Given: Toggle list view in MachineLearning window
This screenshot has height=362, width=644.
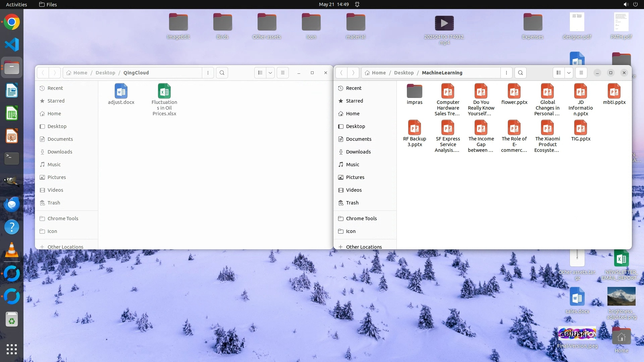Looking at the screenshot, I should pos(558,73).
